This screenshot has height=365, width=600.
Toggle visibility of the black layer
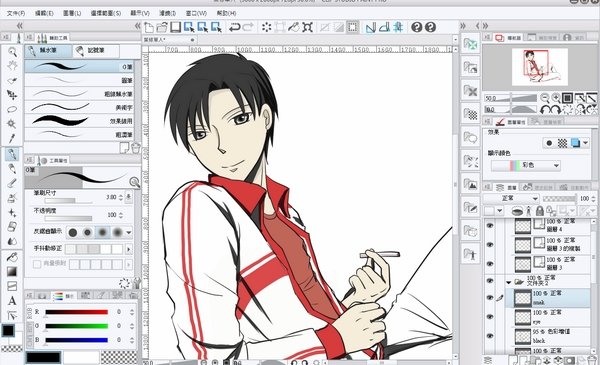click(x=490, y=336)
